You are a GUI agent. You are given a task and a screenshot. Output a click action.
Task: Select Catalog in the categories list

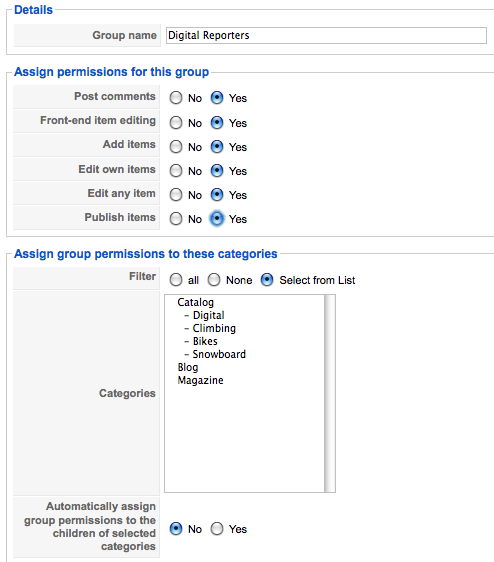tap(195, 302)
